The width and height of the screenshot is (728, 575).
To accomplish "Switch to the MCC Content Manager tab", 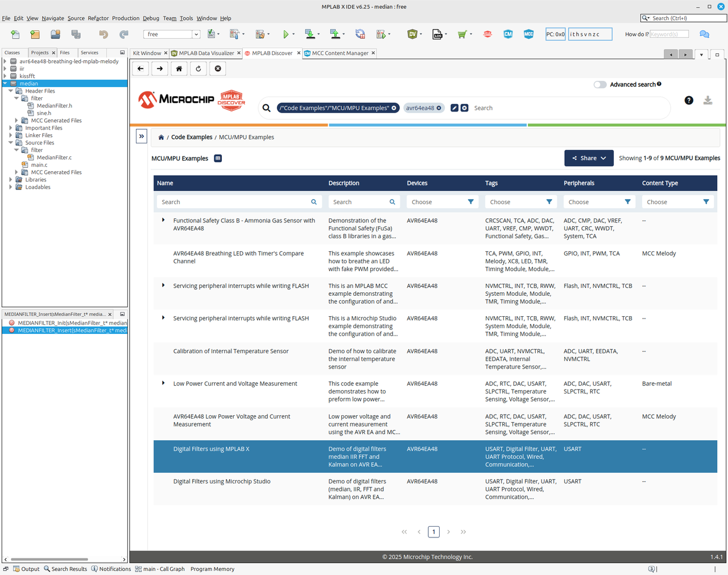I will [x=340, y=53].
